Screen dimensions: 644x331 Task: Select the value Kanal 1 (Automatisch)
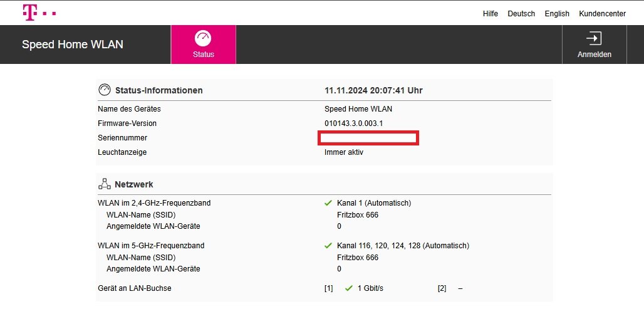374,203
